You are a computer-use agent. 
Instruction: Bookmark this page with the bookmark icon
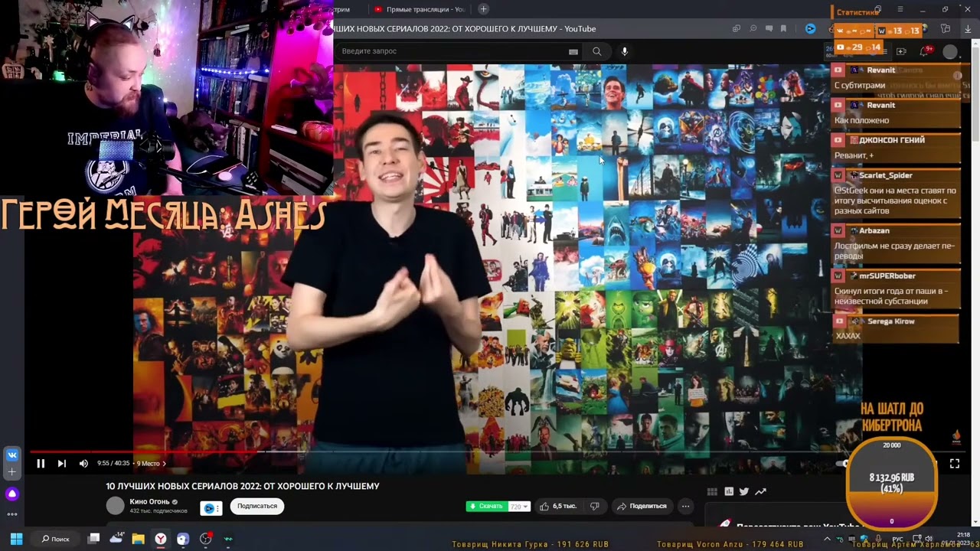[x=783, y=29]
